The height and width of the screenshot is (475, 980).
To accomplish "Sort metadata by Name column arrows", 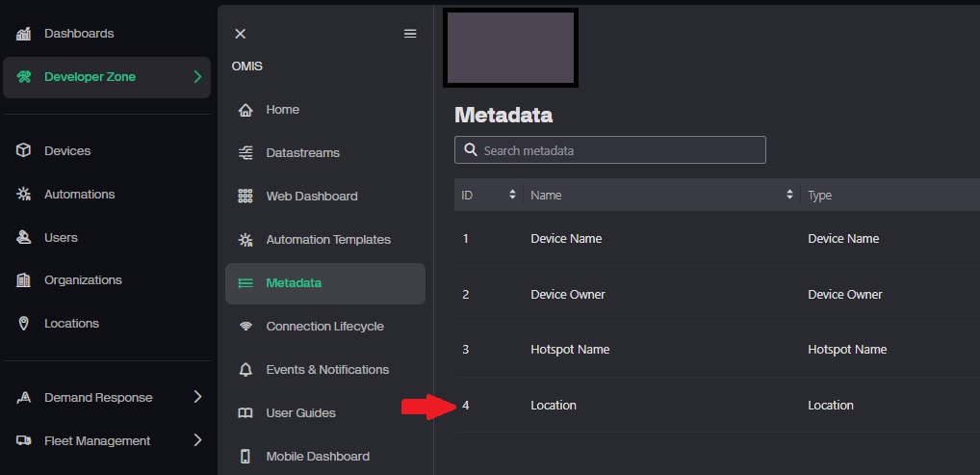I will [x=789, y=195].
